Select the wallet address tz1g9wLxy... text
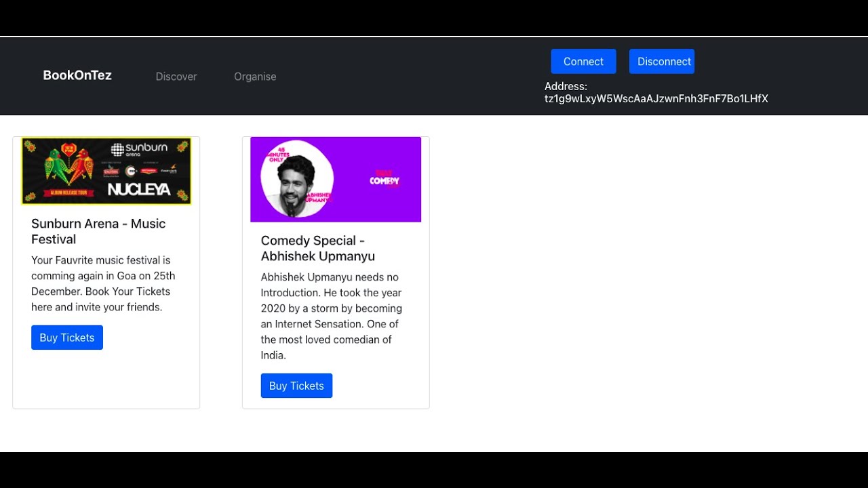The image size is (868, 488). (x=656, y=99)
